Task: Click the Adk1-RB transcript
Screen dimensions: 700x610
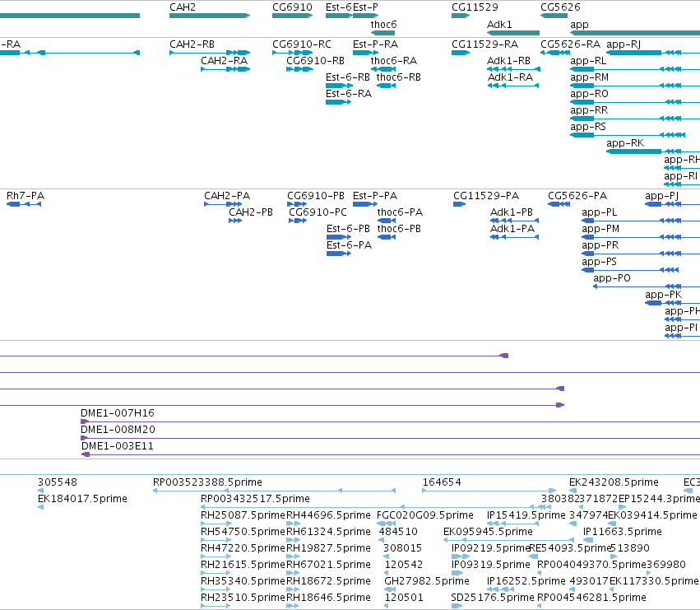Action: pyautogui.click(x=513, y=69)
